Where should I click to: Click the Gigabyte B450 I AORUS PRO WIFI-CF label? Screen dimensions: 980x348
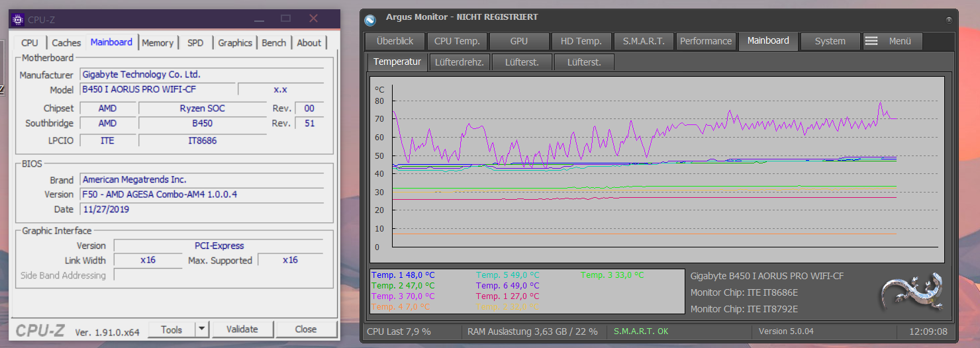(x=767, y=276)
